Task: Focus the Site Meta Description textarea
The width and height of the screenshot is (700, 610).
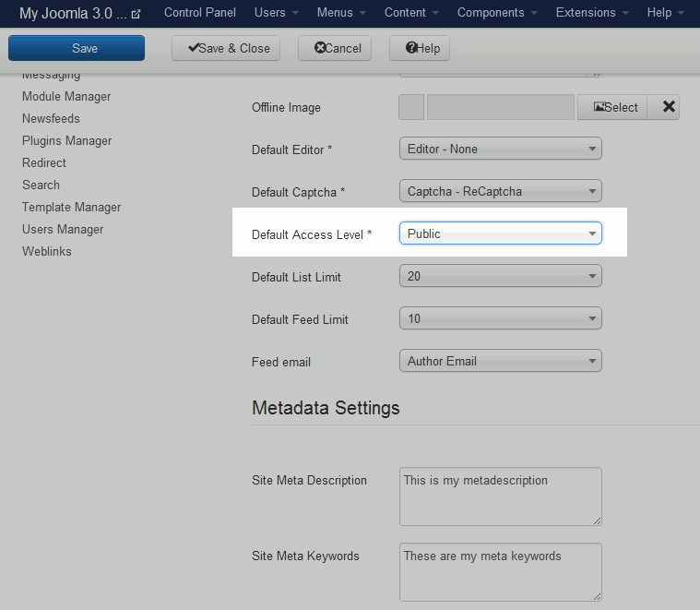Action: click(x=501, y=496)
